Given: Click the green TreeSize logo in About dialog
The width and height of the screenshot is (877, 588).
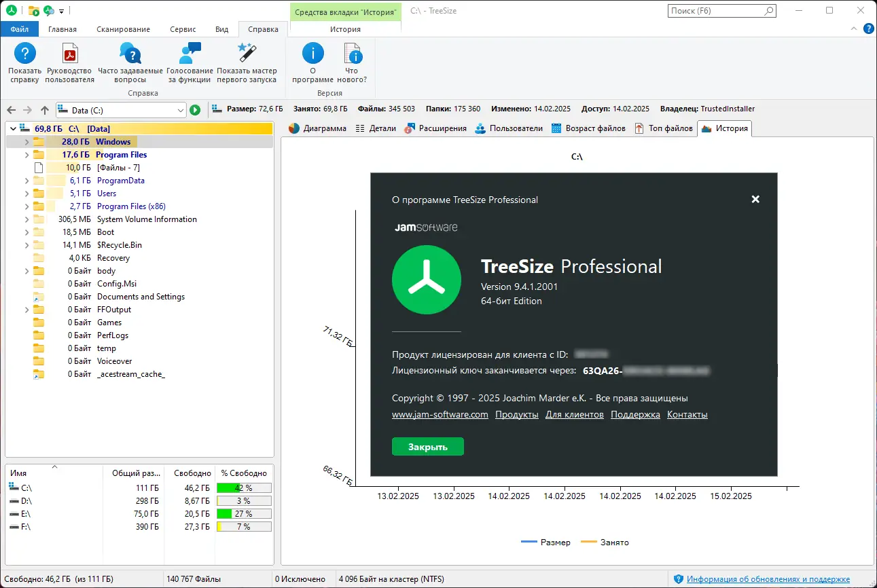Looking at the screenshot, I should (x=427, y=280).
